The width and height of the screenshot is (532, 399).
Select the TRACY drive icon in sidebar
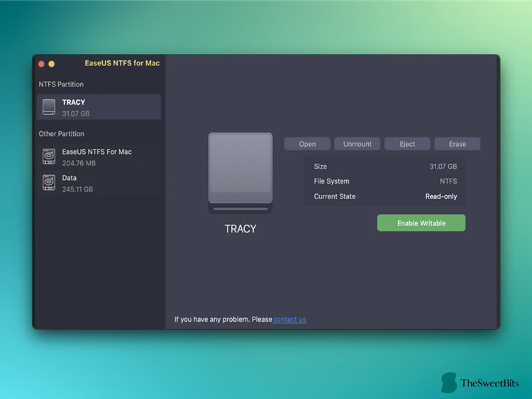coord(49,107)
